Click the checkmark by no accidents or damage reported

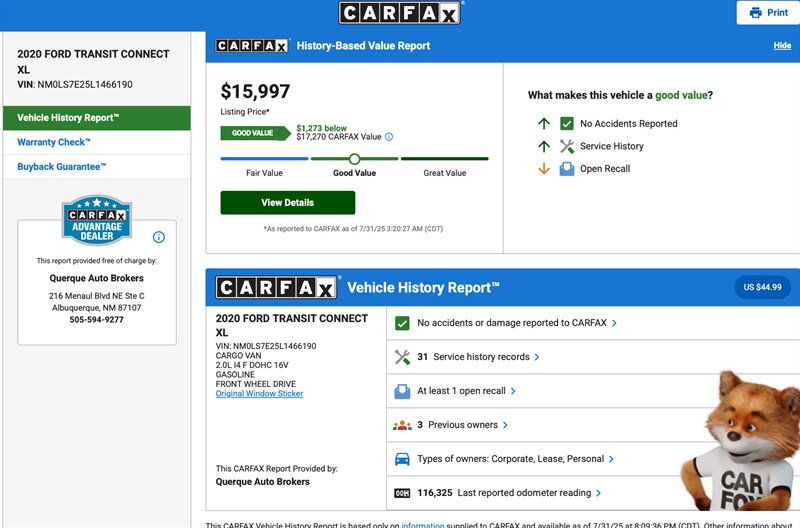(402, 323)
